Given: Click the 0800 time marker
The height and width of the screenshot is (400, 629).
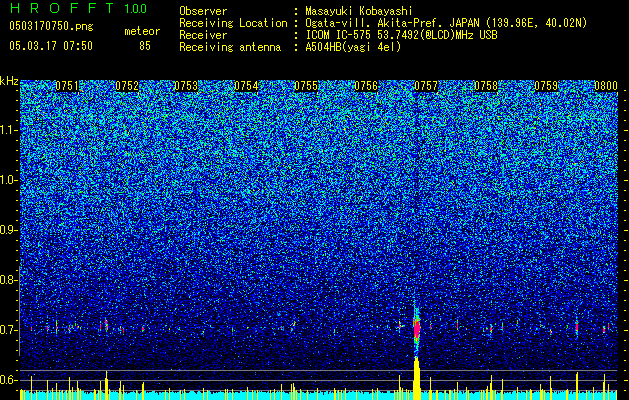Looking at the screenshot, I should 606,86.
